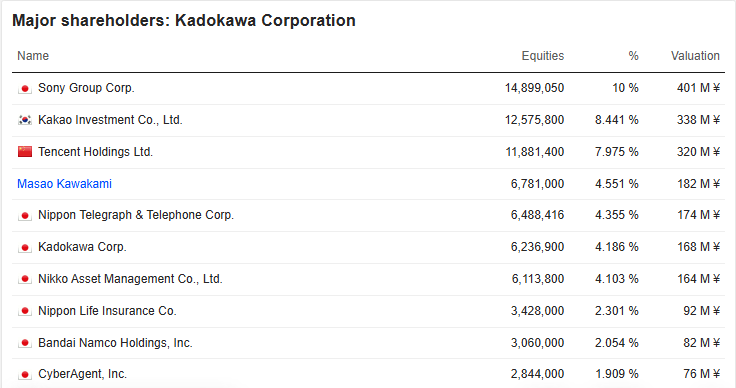Open the Masao Kawakami shareholder link
The image size is (736, 388).
[64, 183]
